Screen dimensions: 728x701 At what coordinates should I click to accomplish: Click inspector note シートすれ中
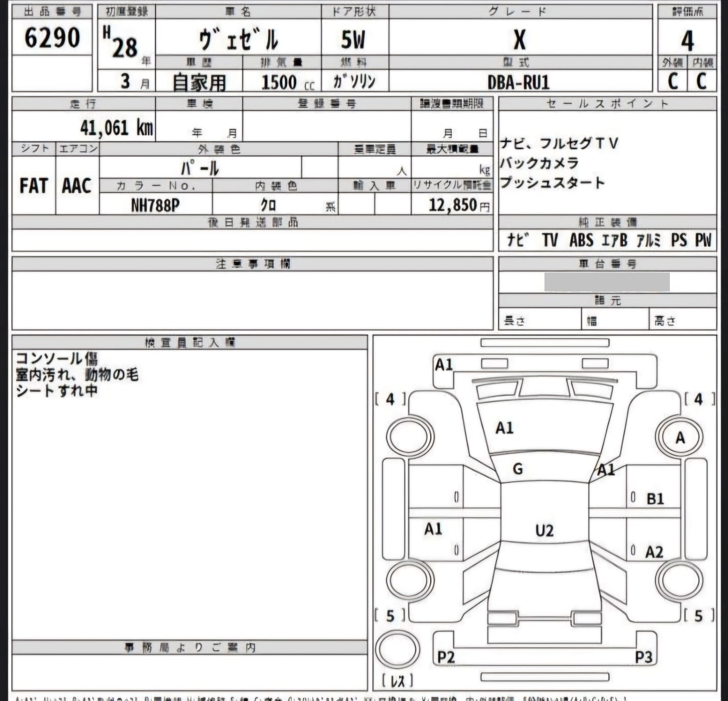point(57,391)
